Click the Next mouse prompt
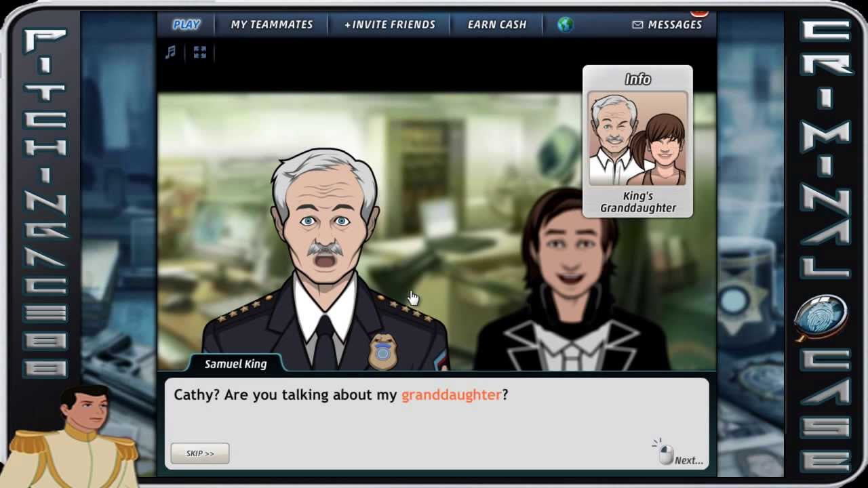 (679, 453)
